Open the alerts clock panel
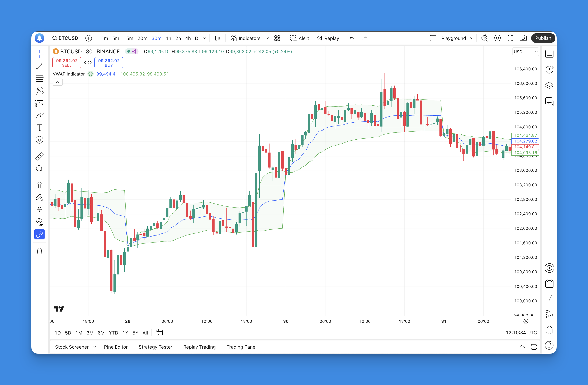This screenshot has height=385, width=588. (x=549, y=70)
